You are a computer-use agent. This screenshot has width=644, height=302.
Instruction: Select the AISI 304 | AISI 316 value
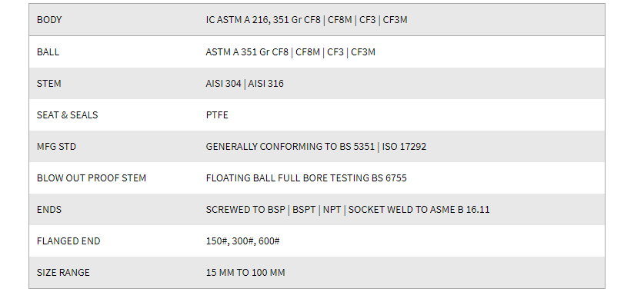(x=245, y=84)
